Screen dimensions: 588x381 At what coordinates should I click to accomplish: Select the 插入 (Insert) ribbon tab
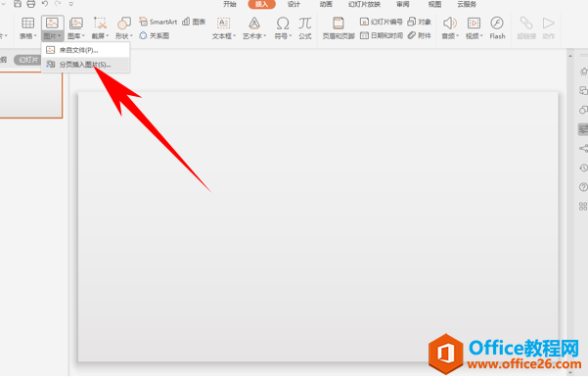[262, 4]
